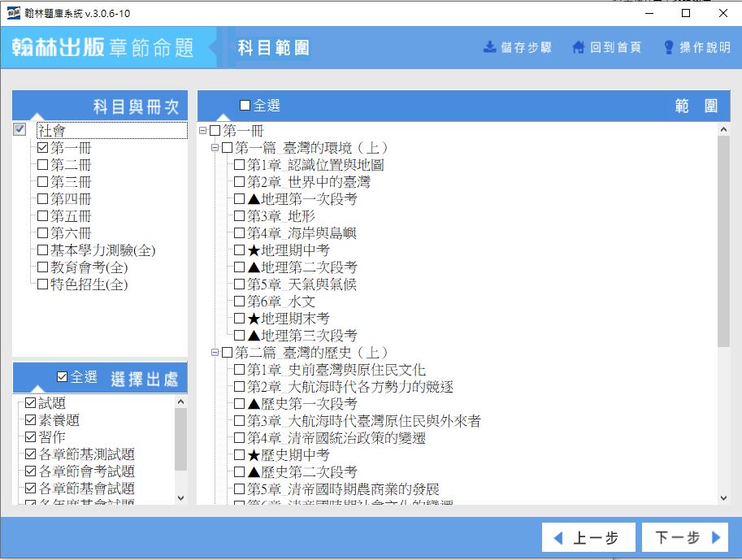Click 選擇出處 list scrollbar down arrow
Viewport: 742px width, 560px height.
[x=180, y=497]
